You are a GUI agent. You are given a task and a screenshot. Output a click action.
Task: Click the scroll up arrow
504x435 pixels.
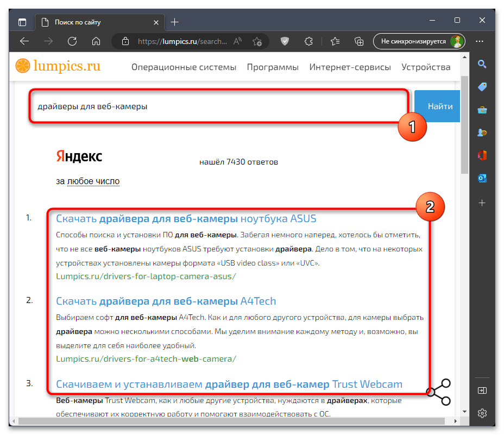click(x=464, y=57)
